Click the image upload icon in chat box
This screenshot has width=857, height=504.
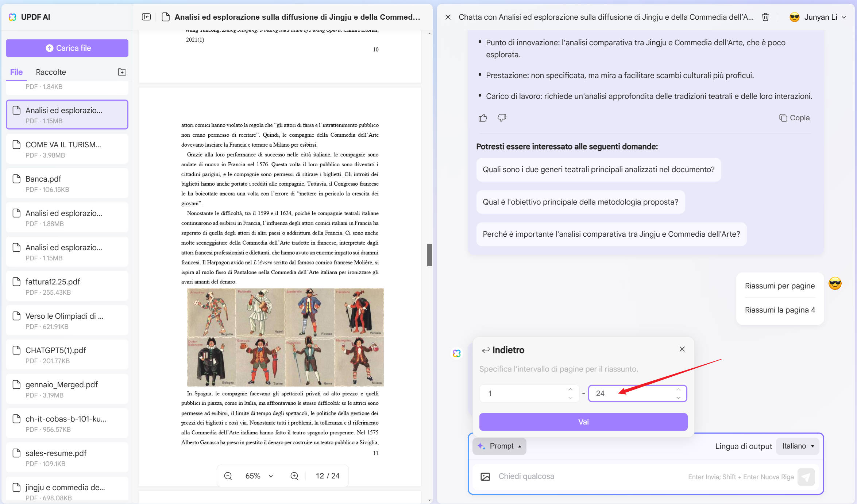coord(485,477)
